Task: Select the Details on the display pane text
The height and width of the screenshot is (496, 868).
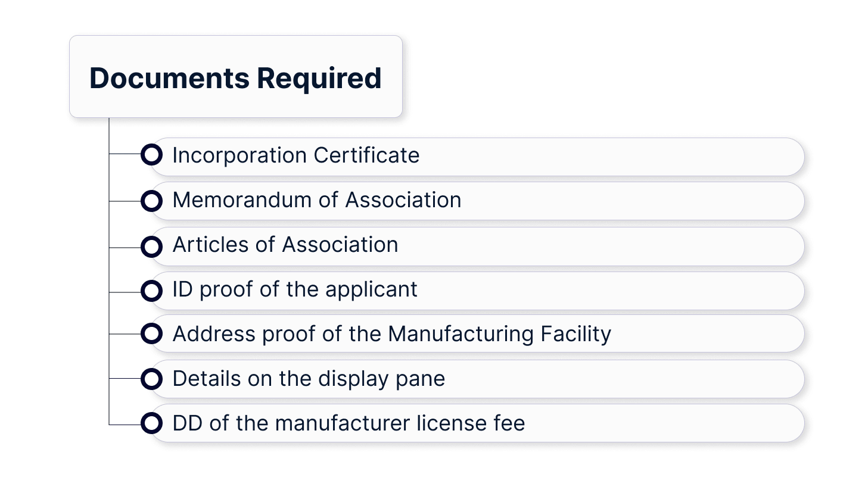Action: [x=309, y=379]
